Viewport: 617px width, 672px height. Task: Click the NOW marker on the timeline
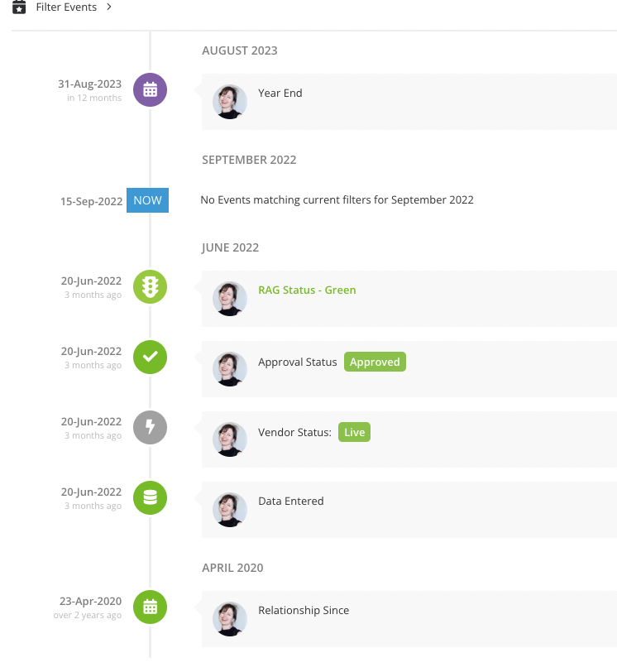point(147,199)
